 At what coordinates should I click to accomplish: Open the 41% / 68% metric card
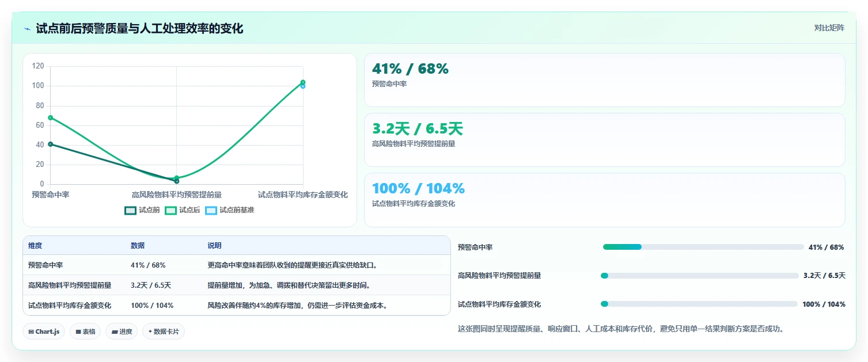pyautogui.click(x=605, y=80)
